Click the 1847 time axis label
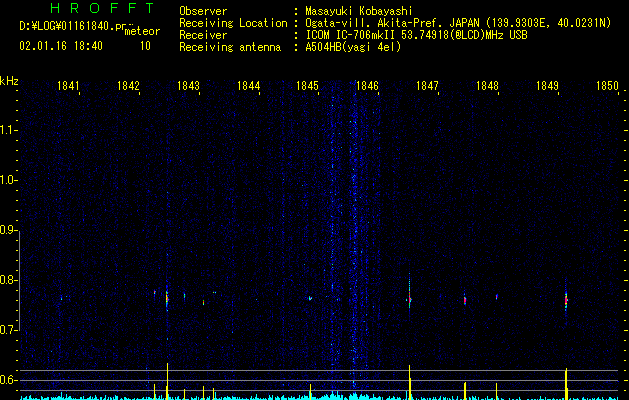The width and height of the screenshot is (629, 400). [427, 85]
